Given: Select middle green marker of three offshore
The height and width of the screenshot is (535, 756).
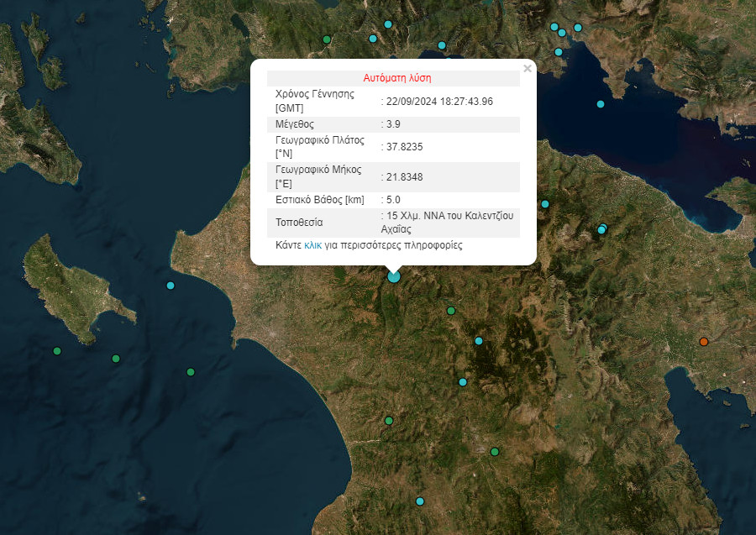Looking at the screenshot, I should click(116, 359).
